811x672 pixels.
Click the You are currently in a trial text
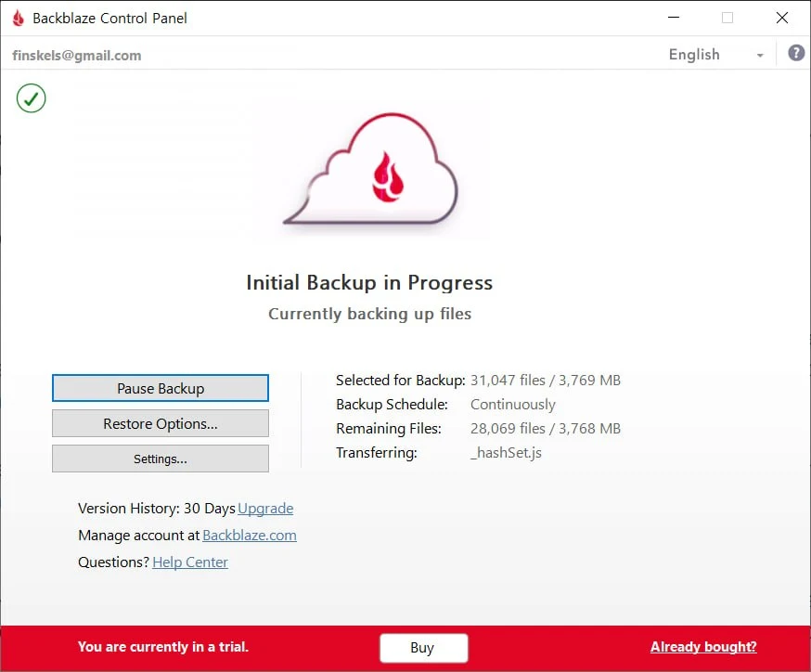pos(163,647)
